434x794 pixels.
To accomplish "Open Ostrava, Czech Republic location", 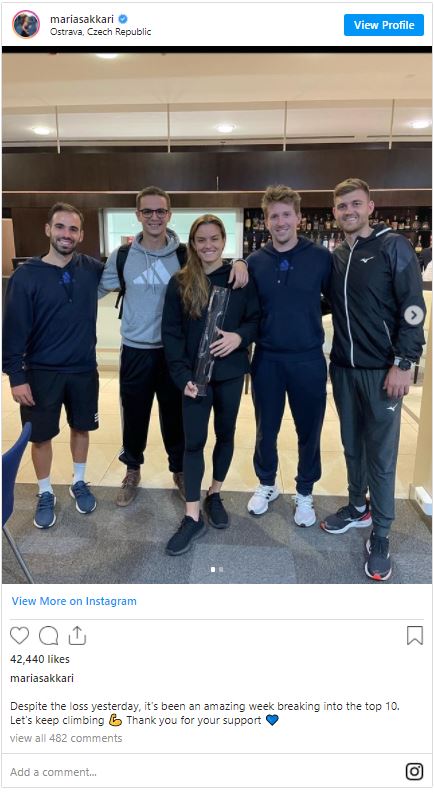I will (x=100, y=32).
